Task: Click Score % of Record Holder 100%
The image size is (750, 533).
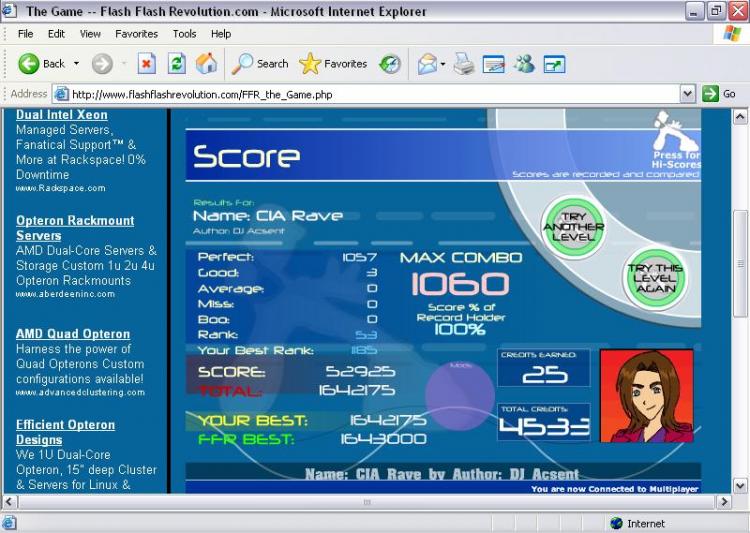Action: 460,319
